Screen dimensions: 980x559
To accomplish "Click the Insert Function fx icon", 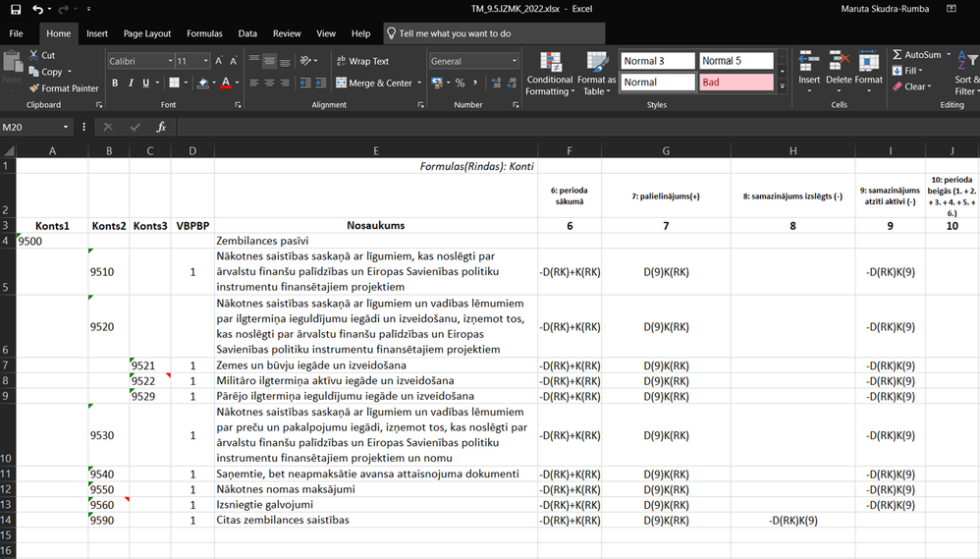I will click(161, 127).
